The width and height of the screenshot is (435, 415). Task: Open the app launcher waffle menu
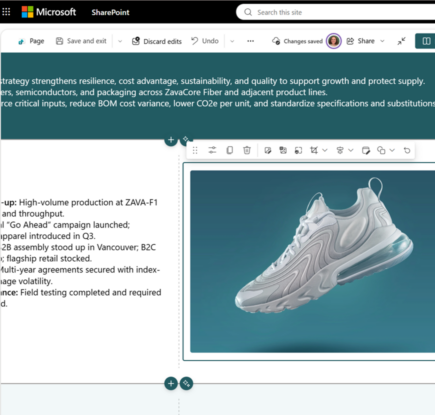[6, 12]
